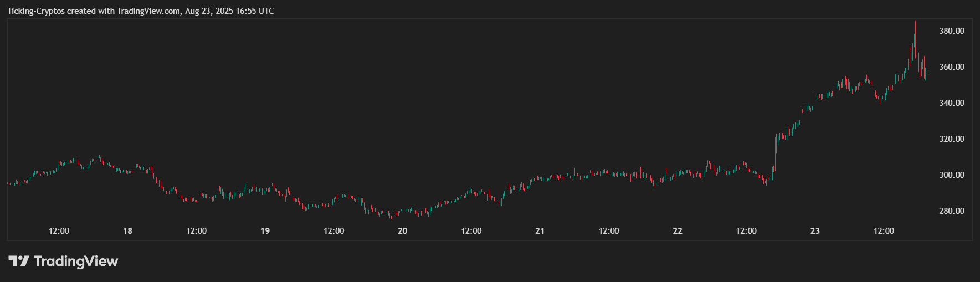This screenshot has height=282, width=980.
Task: Click the 12:00 label between 18 and 19
Action: click(196, 231)
